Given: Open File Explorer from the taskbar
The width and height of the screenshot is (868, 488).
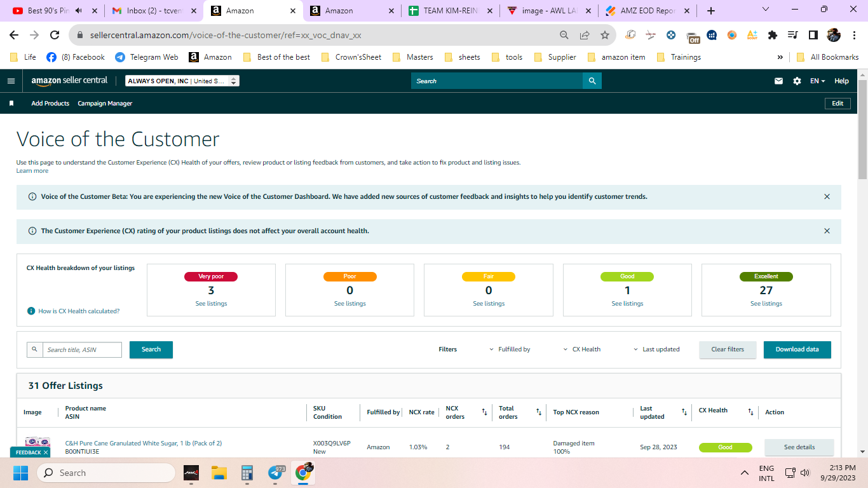Looking at the screenshot, I should pos(219,473).
